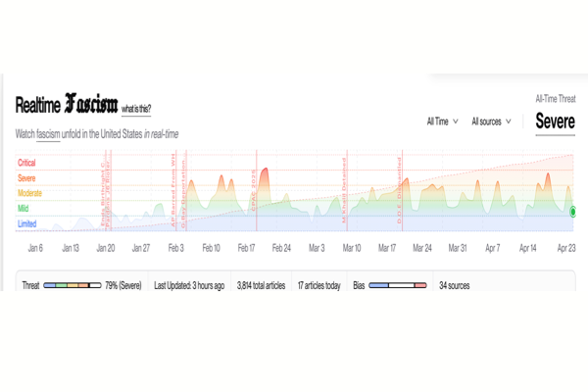The height and width of the screenshot is (392, 588).
Task: Click the G'Bay Deportation event marker
Action: [183, 196]
